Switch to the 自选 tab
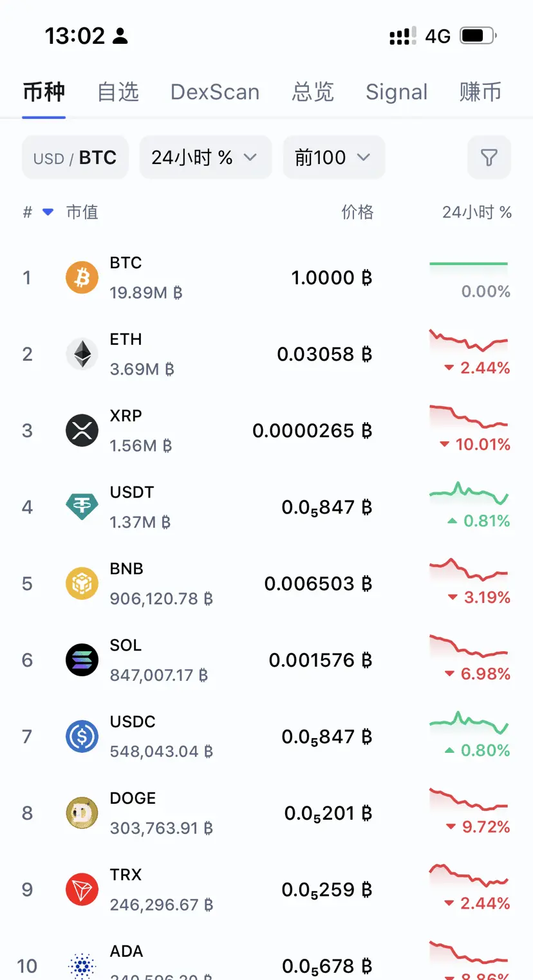Screen dimensions: 533x980 [118, 92]
